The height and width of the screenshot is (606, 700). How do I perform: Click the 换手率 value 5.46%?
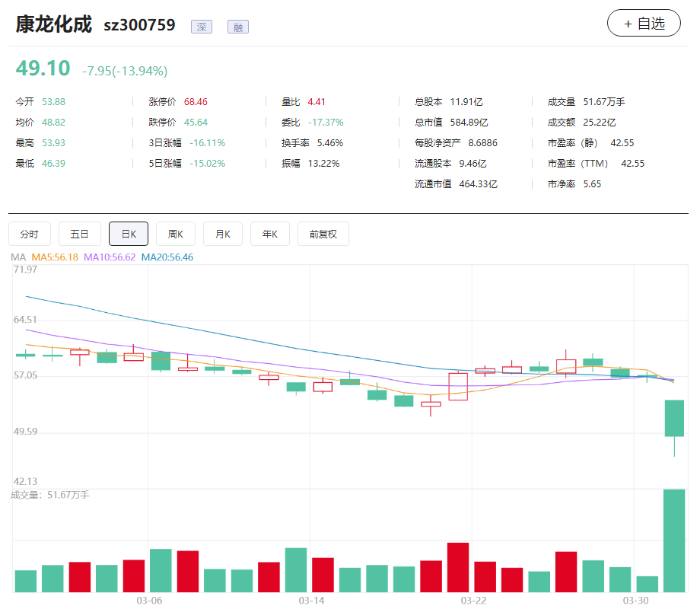(330, 143)
